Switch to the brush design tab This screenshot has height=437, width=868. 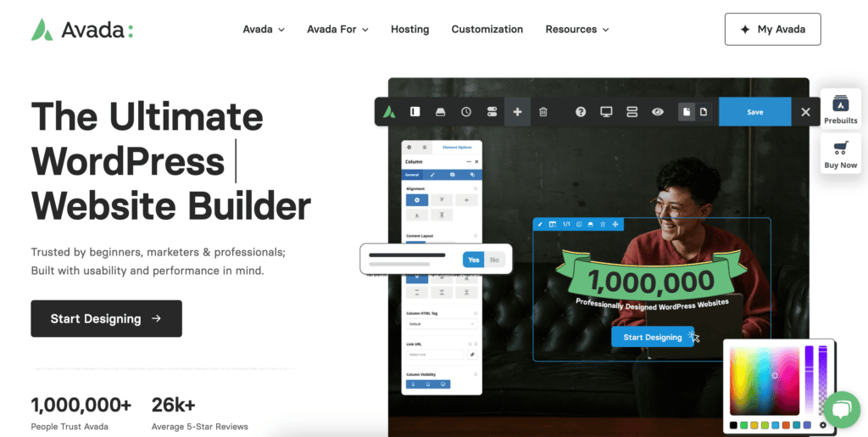click(x=433, y=175)
